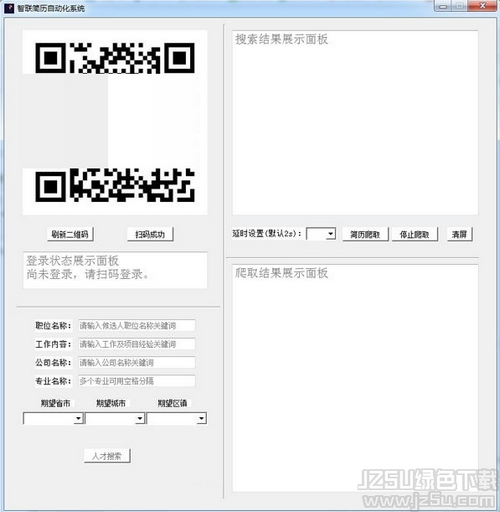Click the 期望区镇 label

click(172, 403)
